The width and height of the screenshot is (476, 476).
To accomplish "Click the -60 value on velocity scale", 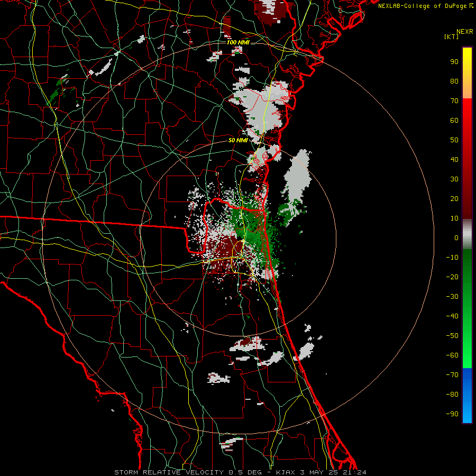I will click(452, 355).
